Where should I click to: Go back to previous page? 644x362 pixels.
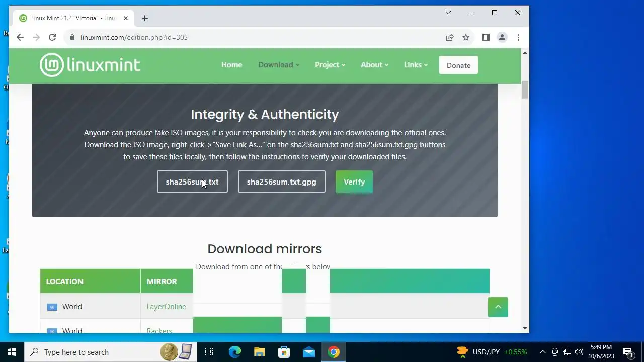20,37
